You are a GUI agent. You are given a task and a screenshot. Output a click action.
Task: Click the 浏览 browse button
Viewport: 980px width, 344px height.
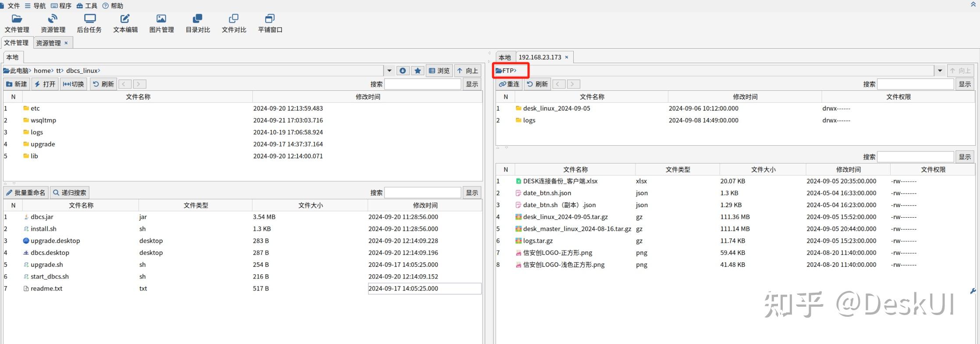(439, 71)
